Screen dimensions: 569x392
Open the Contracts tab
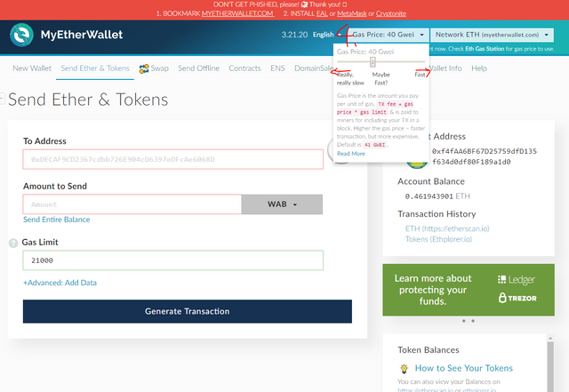244,68
